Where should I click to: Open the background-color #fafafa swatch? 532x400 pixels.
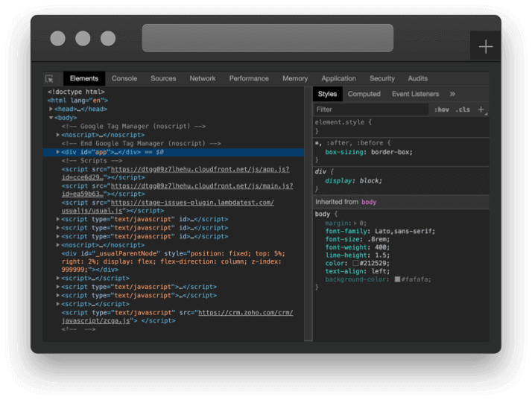pyautogui.click(x=399, y=279)
